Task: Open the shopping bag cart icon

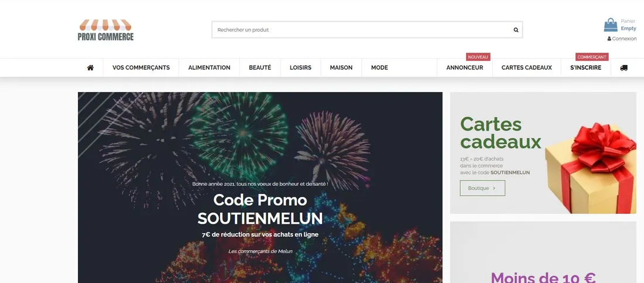Action: coord(610,25)
